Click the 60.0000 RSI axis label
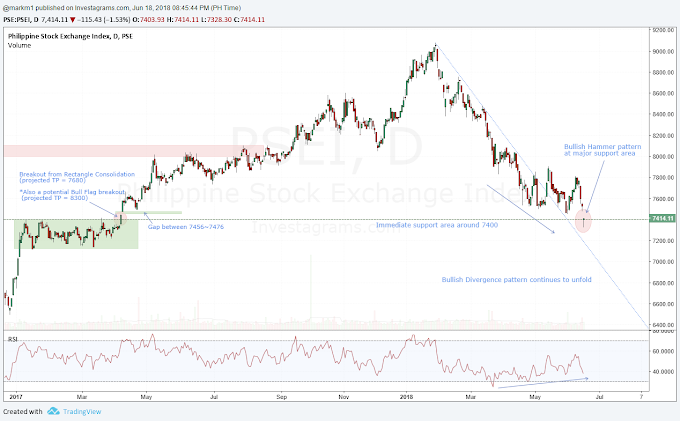Viewport: 680px width, 421px height. (x=664, y=351)
